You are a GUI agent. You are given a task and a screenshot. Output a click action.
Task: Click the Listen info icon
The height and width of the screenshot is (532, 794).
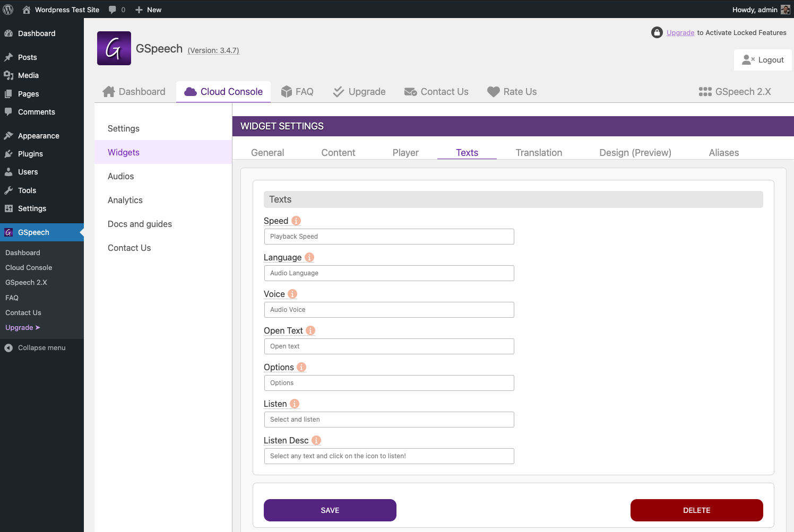(295, 404)
